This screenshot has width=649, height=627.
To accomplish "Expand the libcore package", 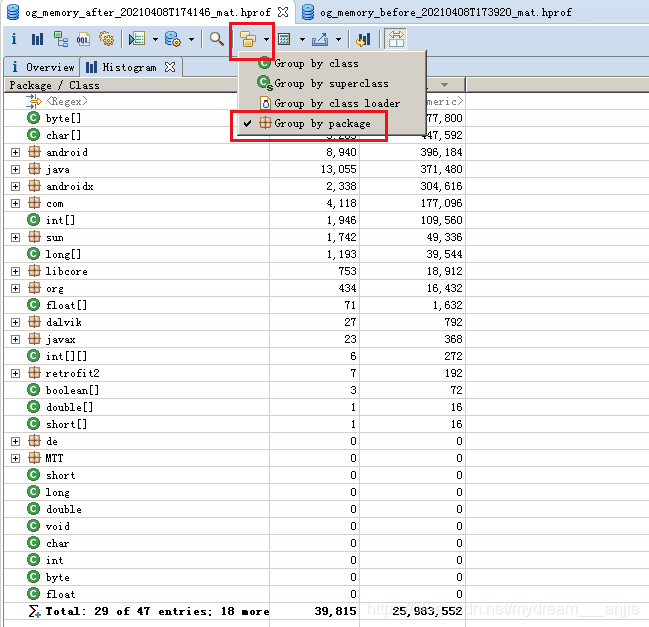I will 15,271.
